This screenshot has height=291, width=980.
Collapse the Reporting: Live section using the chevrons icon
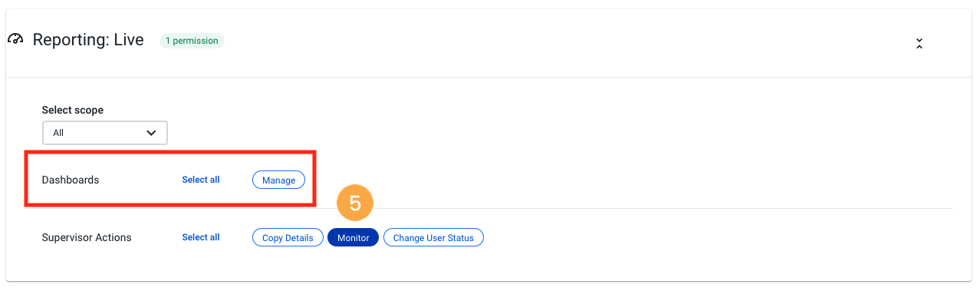[x=919, y=44]
